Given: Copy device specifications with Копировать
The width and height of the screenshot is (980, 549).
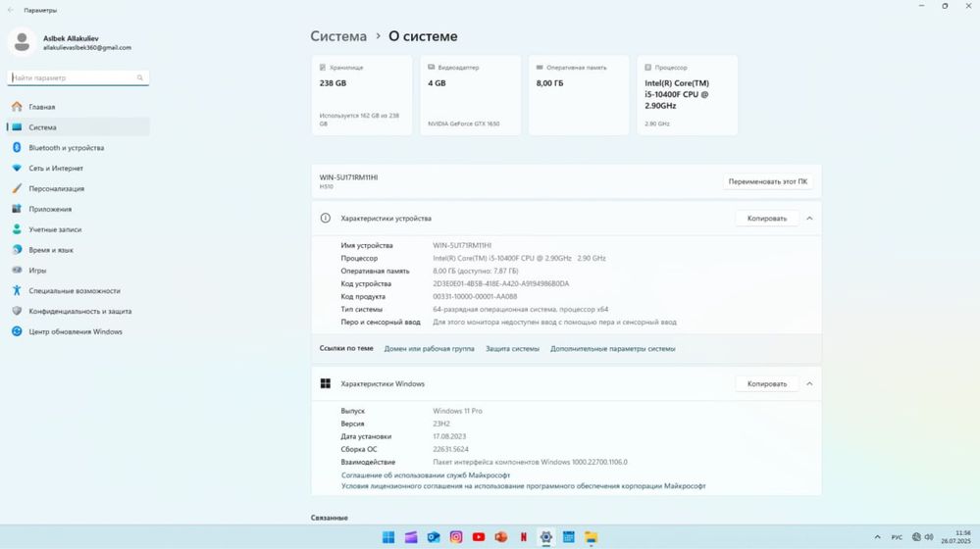Looking at the screenshot, I should (x=767, y=219).
